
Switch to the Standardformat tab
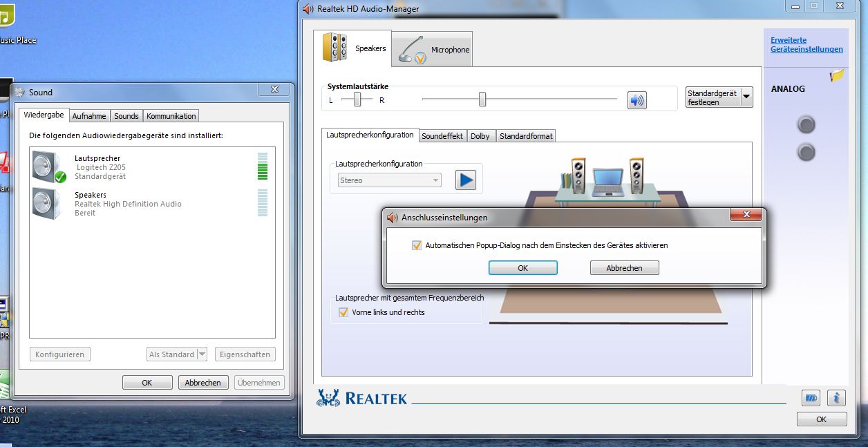526,136
